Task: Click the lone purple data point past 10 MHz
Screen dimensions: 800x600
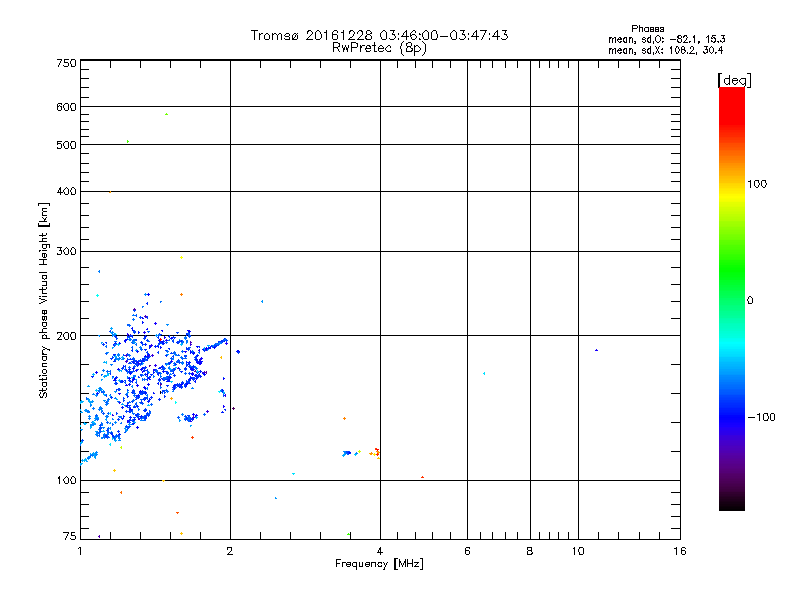Action: (596, 350)
